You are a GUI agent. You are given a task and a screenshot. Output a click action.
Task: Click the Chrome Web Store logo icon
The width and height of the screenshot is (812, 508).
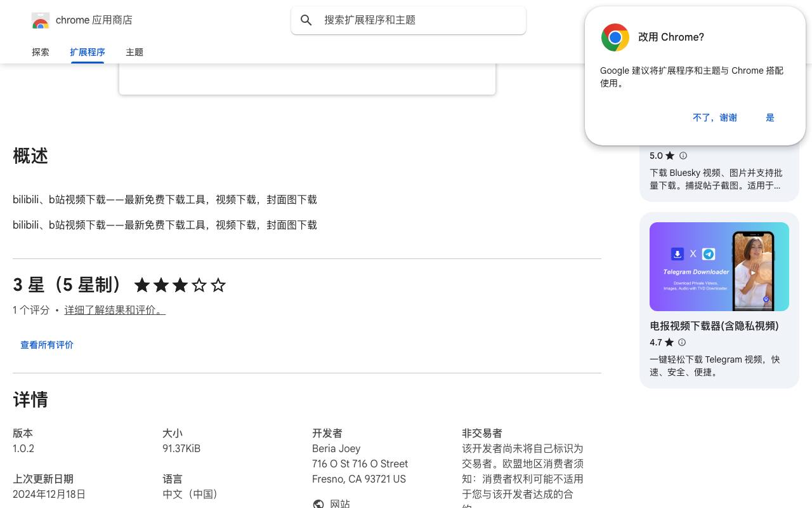pos(41,20)
